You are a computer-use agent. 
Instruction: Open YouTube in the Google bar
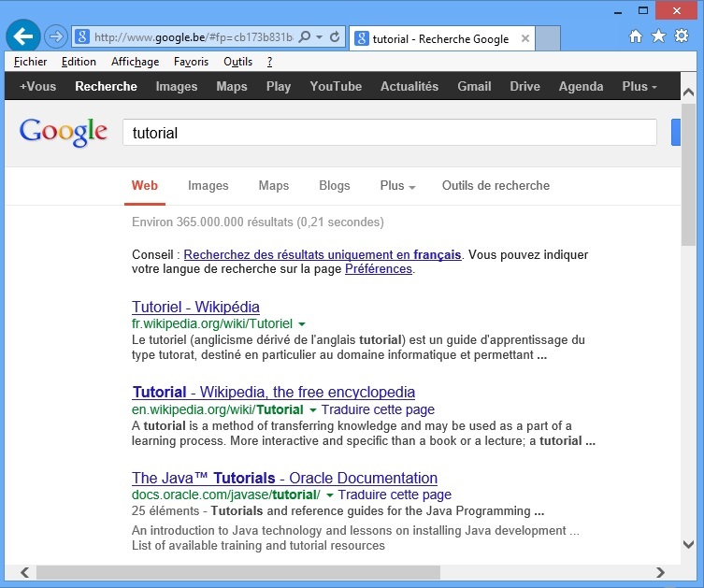[336, 86]
